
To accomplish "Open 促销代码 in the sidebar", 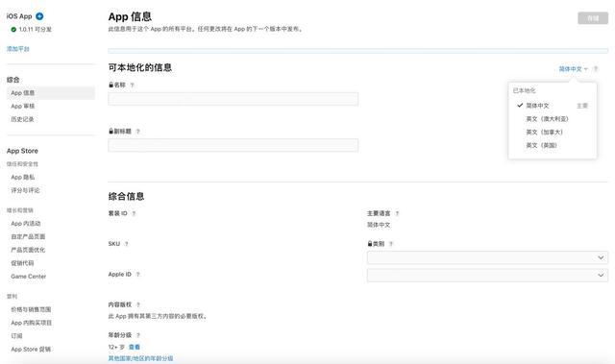I will (22, 263).
